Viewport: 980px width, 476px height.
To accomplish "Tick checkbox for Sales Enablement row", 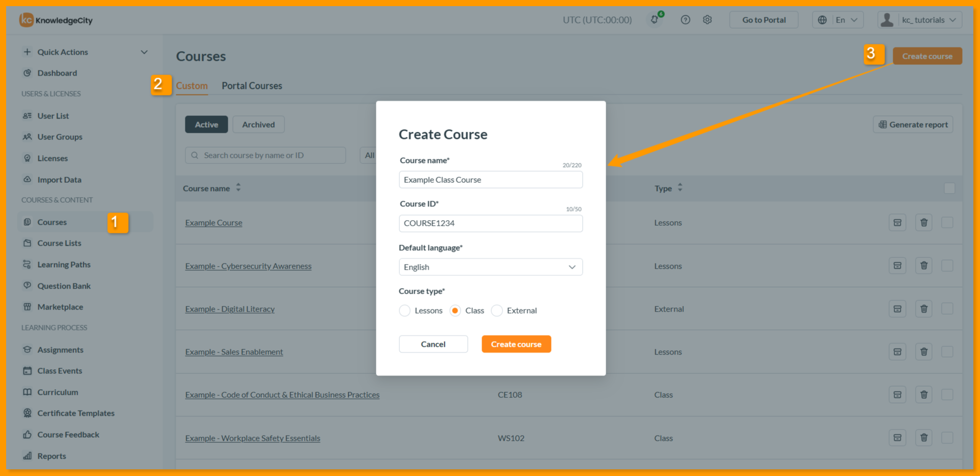I will tap(947, 352).
